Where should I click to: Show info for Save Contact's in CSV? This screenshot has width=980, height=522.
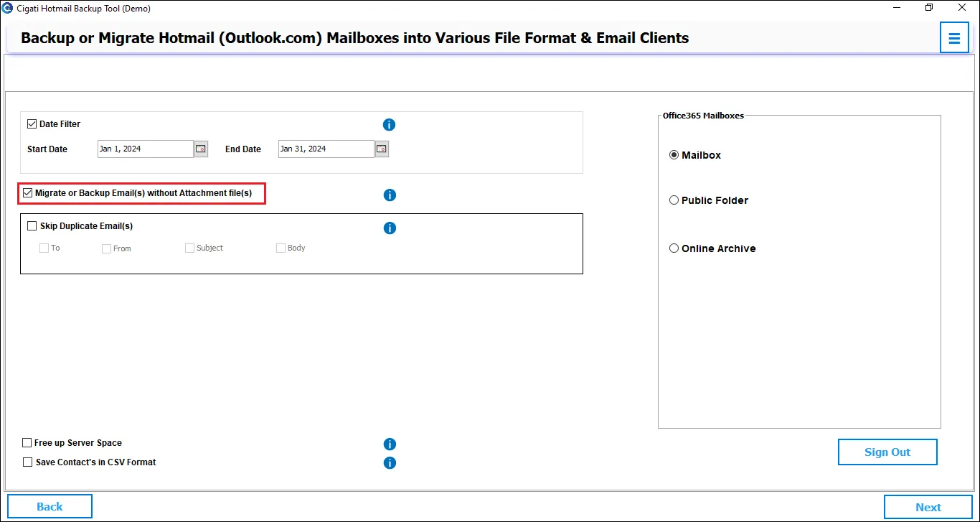[x=390, y=463]
